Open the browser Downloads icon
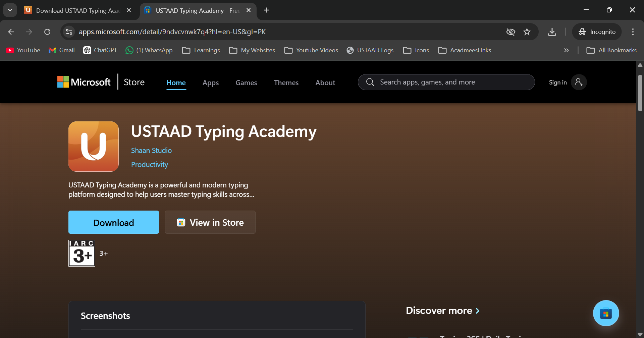 552,32
